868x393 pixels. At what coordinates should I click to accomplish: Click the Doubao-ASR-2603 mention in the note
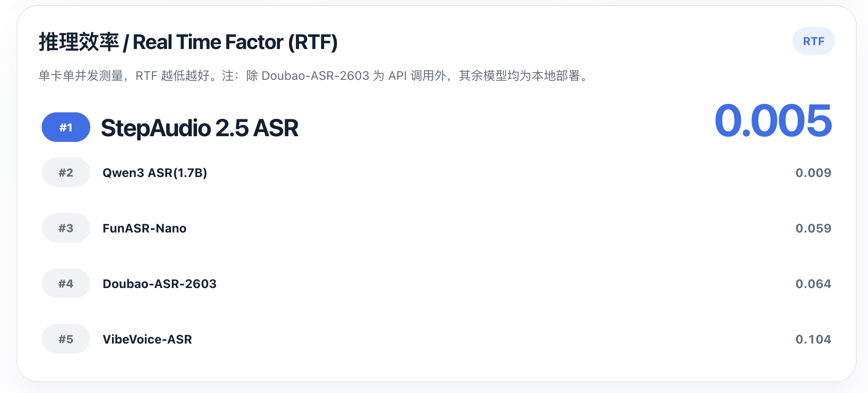[315, 76]
